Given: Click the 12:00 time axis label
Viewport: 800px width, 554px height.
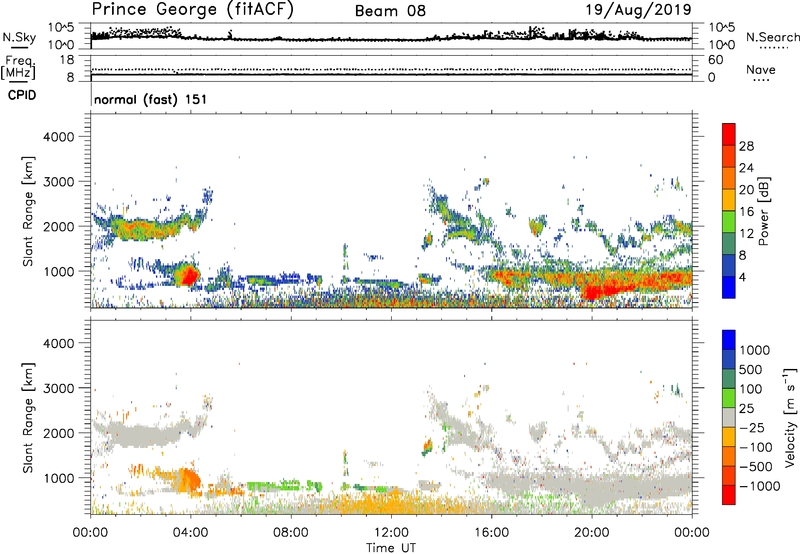Looking at the screenshot, I should (391, 533).
